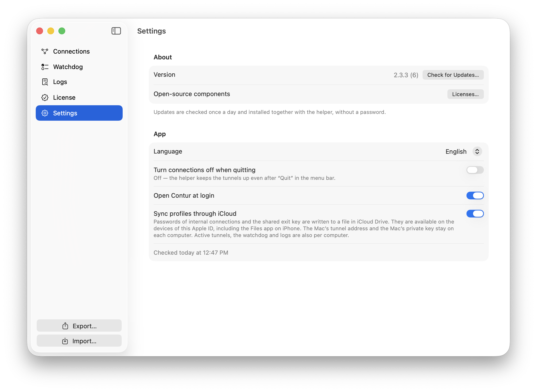Click the Export… button
Viewport: 537px width, 392px height.
coord(79,326)
